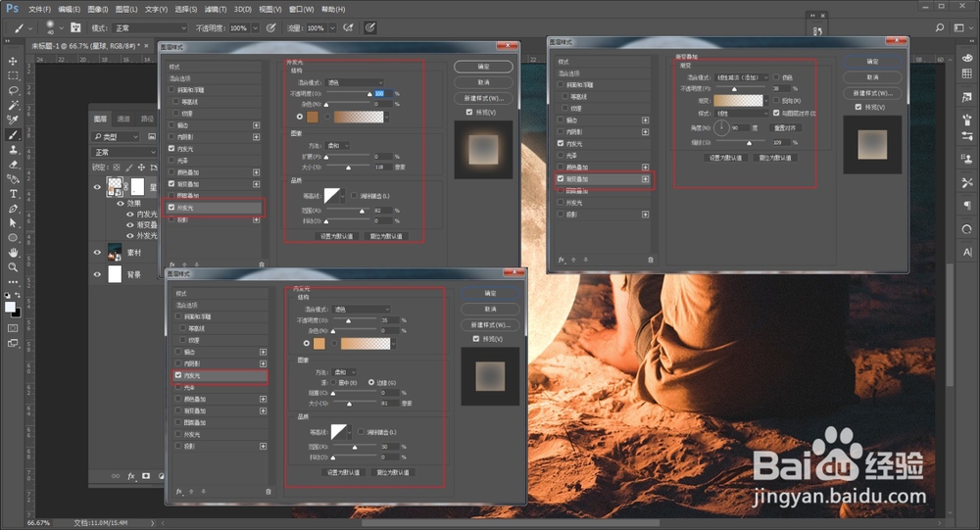Open the 不透明度 dropdown arrow in options bar
The width and height of the screenshot is (980, 530).
[255, 28]
